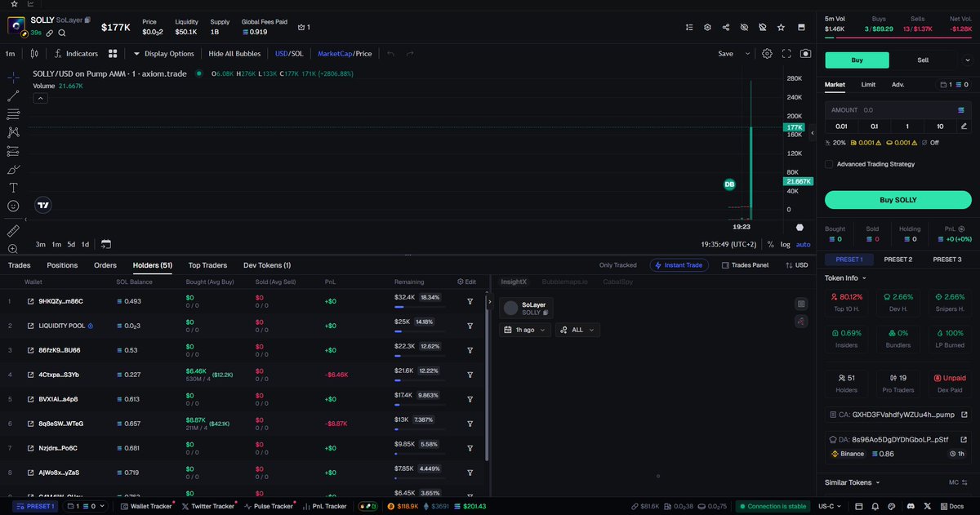Open Indicators menu
Screen dimensions: 980x515
76,54
